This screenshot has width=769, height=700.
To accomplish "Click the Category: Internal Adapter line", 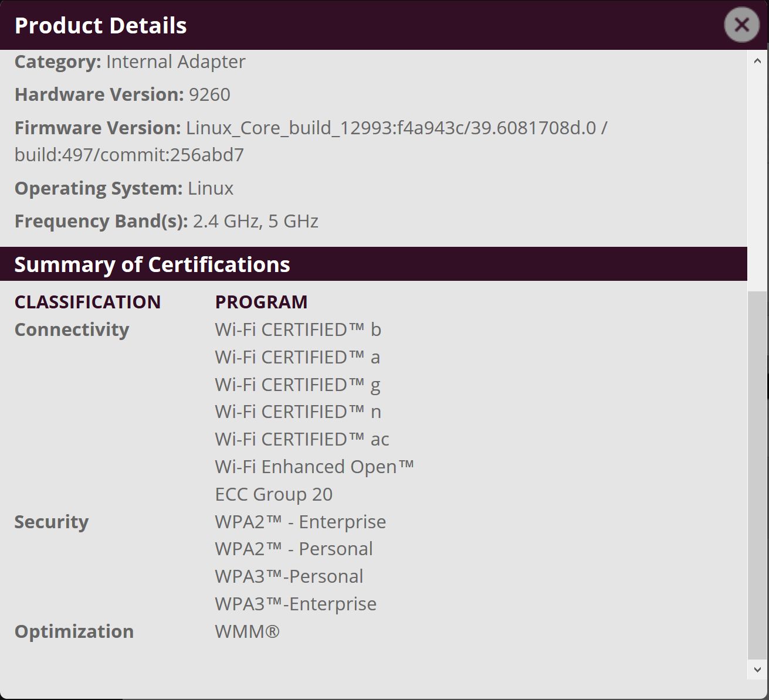I will point(130,62).
